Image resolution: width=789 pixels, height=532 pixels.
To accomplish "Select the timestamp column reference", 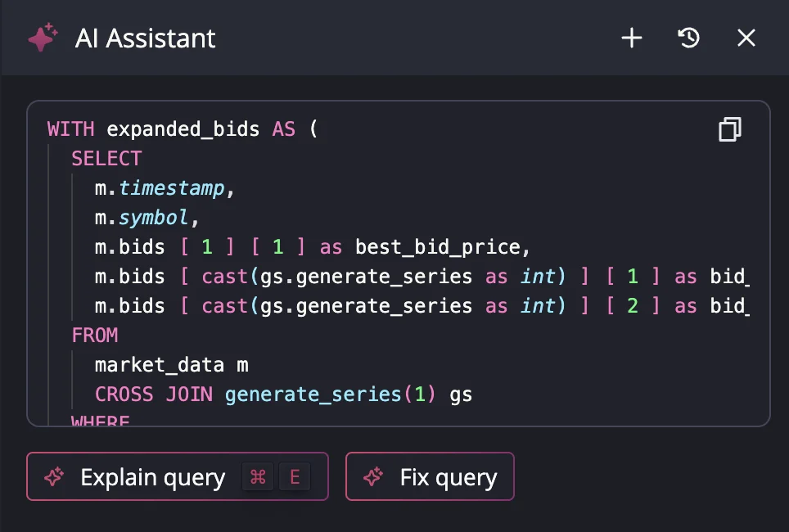I will click(x=171, y=187).
